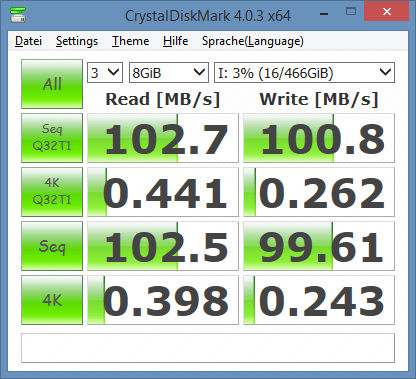Maximize the CrystalDiskMark window
This screenshot has width=416, height=379.
click(351, 12)
